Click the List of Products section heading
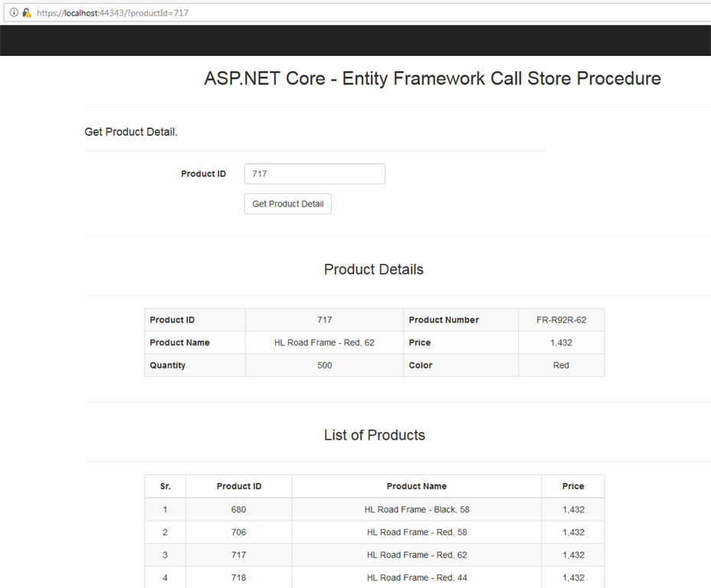Screen dimensions: 711x588 point(374,435)
